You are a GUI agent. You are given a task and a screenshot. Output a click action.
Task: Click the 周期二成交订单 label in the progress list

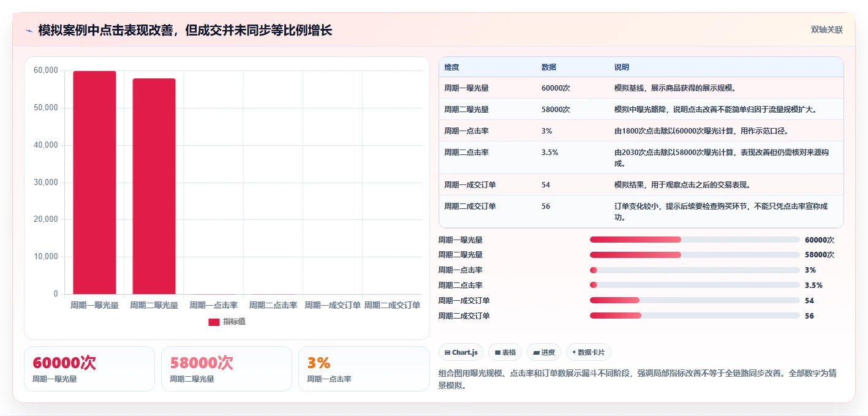pos(464,316)
